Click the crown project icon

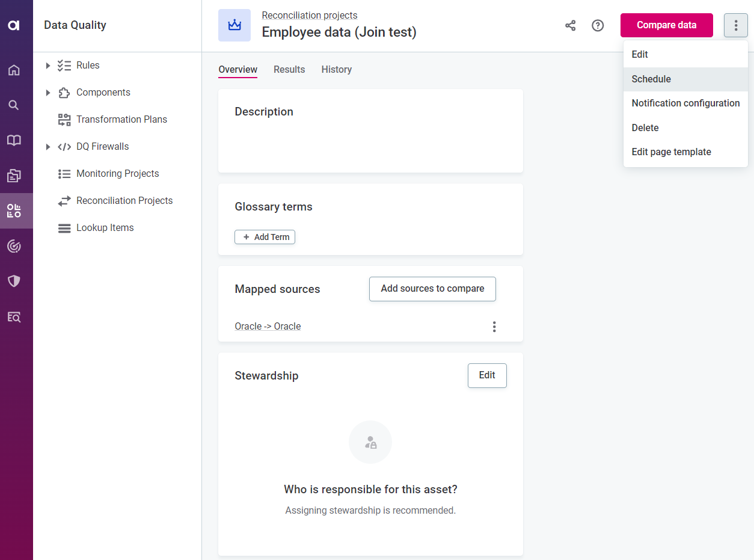234,25
